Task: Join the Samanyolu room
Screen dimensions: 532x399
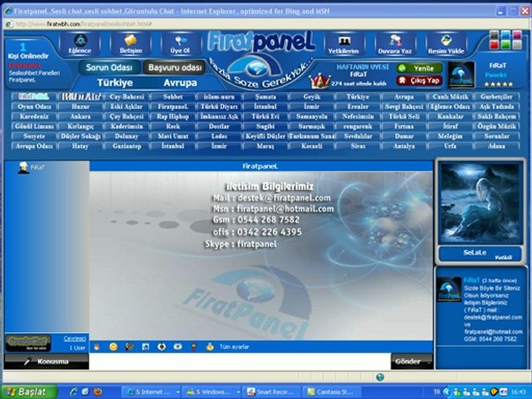Action: 311,116
